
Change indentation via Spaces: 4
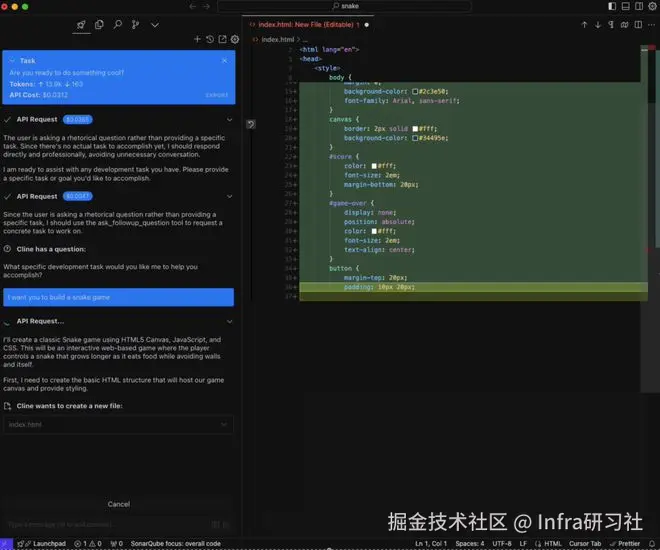pos(470,544)
